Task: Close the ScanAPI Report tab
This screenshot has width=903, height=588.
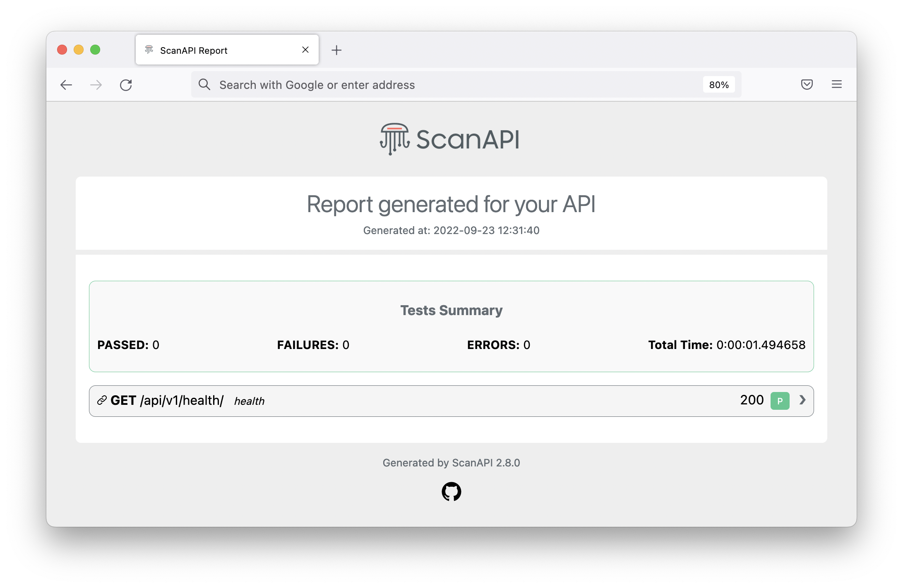Action: 305,50
